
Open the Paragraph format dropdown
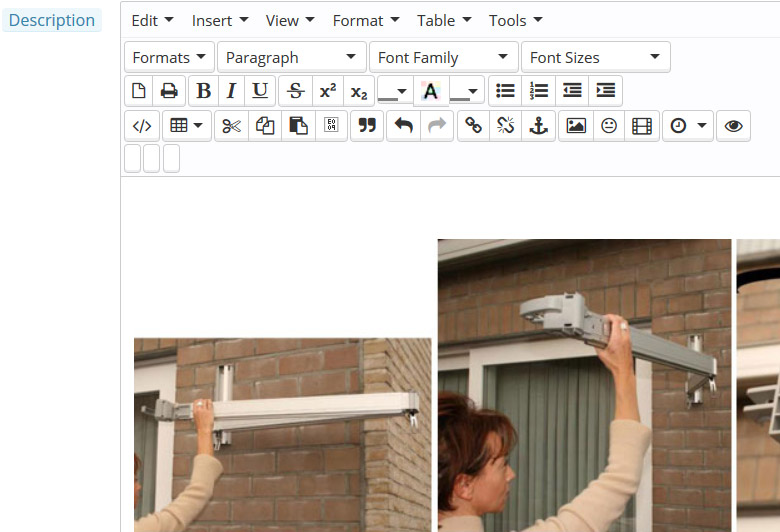click(x=292, y=57)
